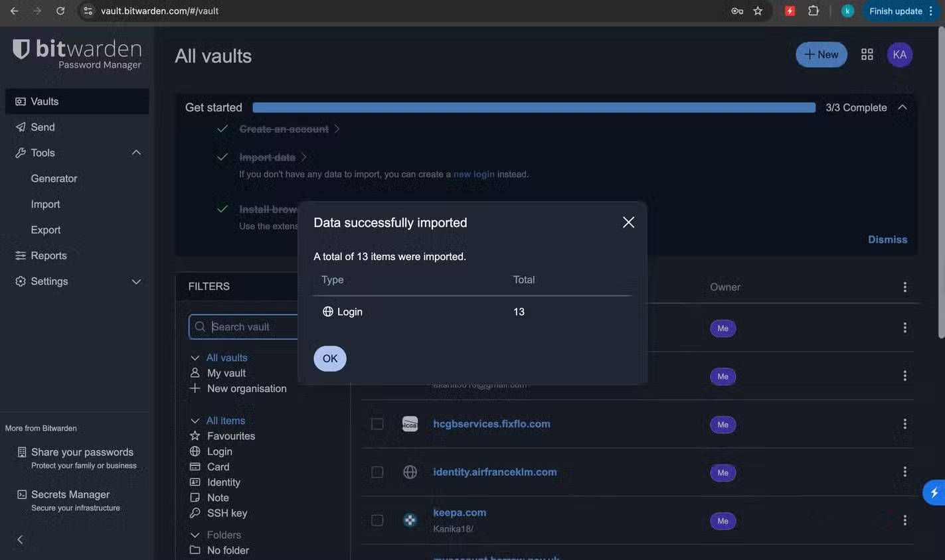Image resolution: width=945 pixels, height=560 pixels.
Task: Collapse the sidebar with the left chevron
Action: click(20, 539)
